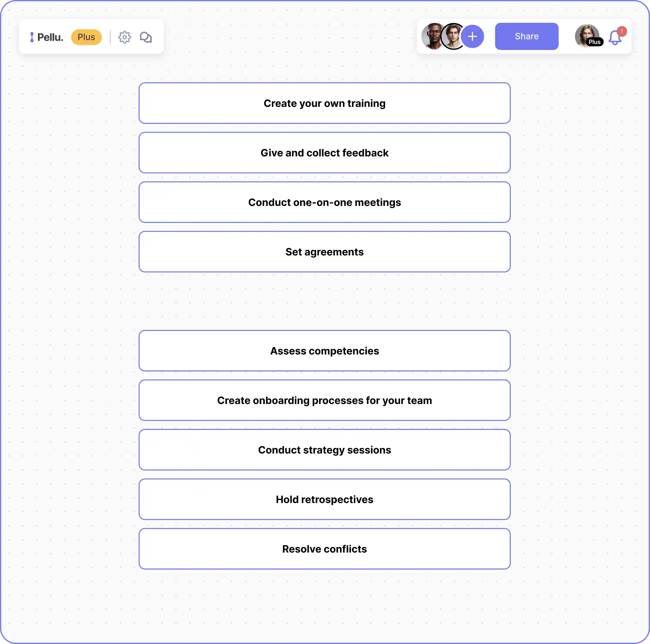Click the Pellu app logo icon
Image resolution: width=650 pixels, height=644 pixels.
(x=31, y=36)
